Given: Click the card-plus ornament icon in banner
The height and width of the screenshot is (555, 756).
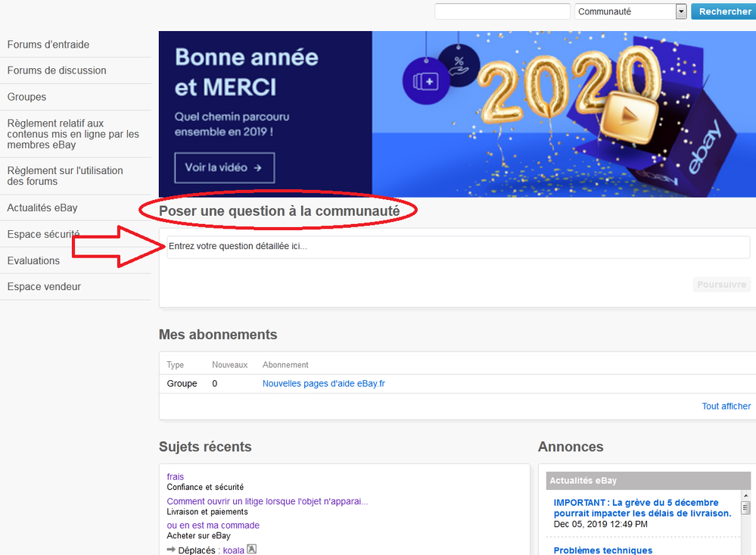Looking at the screenshot, I should tap(426, 81).
